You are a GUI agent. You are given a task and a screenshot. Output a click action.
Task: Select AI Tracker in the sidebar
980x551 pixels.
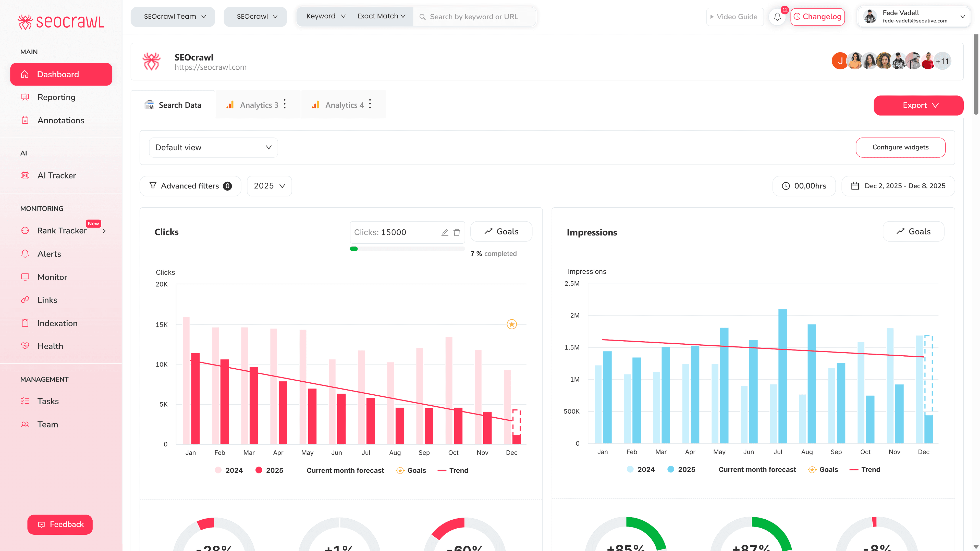[x=57, y=175]
